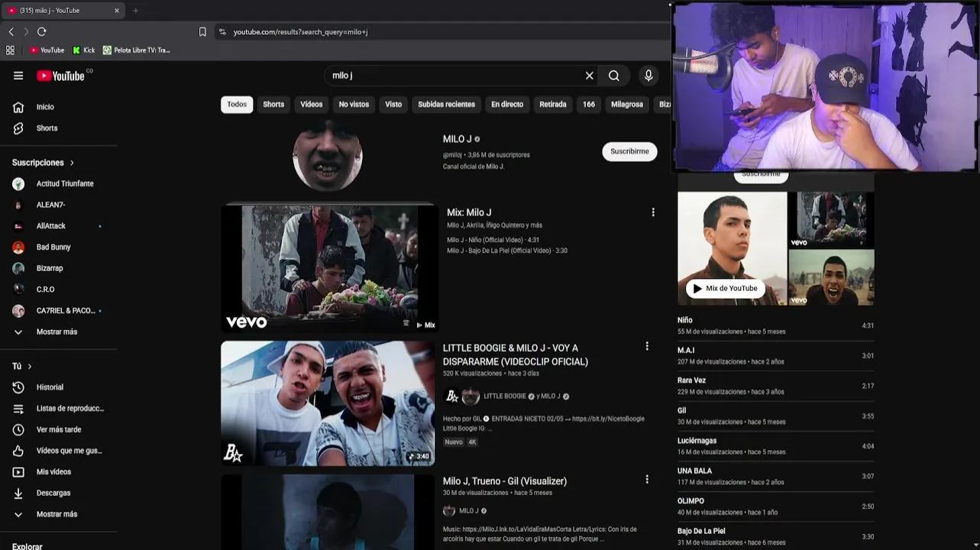Play Bajo De La Piel from side playlist
The height and width of the screenshot is (550, 980).
(x=775, y=536)
